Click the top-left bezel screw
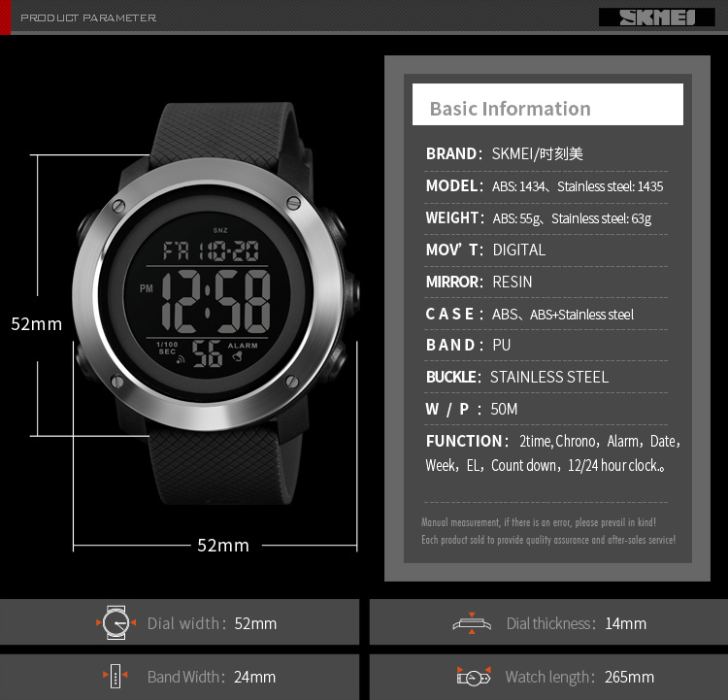Viewport: 728px width, 700px height. (119, 206)
